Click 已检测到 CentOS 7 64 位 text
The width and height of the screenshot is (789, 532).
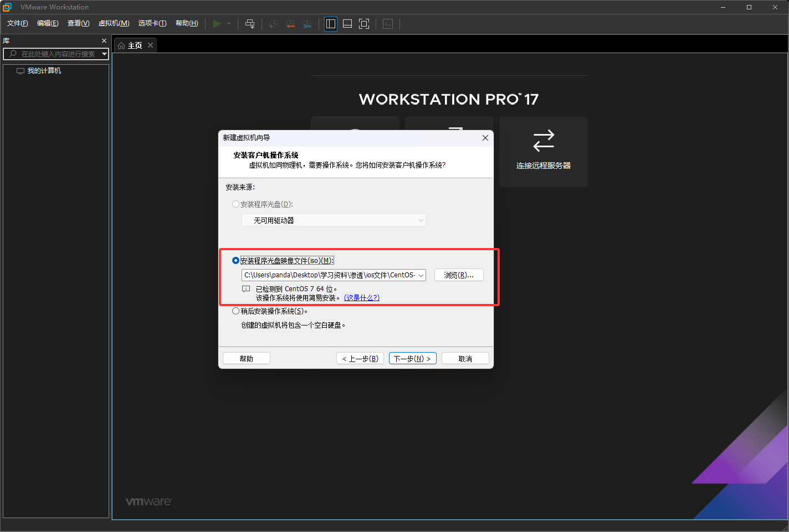[x=296, y=289]
